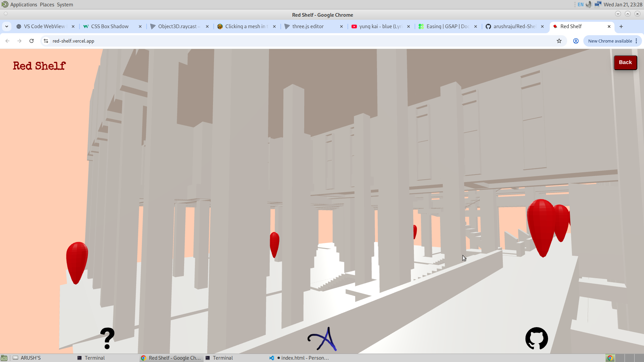This screenshot has height=362, width=644.
Task: Open the GitHub logo link
Action: [536, 338]
